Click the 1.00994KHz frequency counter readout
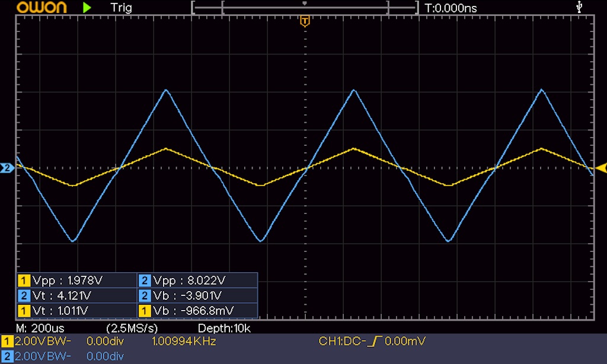607x364 pixels. pyautogui.click(x=184, y=341)
